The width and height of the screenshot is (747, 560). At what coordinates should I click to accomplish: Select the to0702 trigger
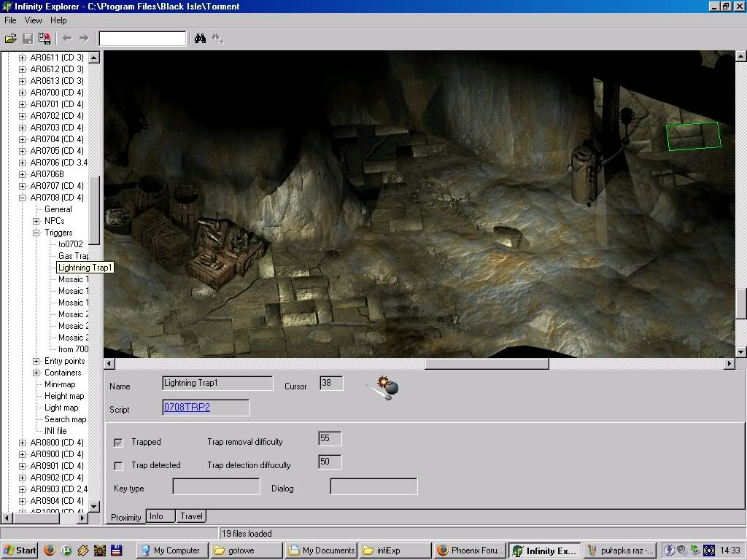click(71, 244)
